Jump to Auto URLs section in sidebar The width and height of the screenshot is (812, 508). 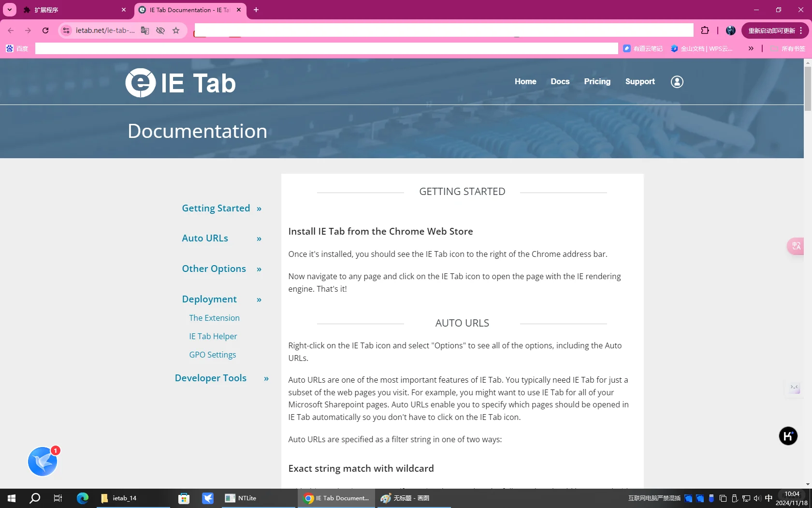click(x=205, y=238)
